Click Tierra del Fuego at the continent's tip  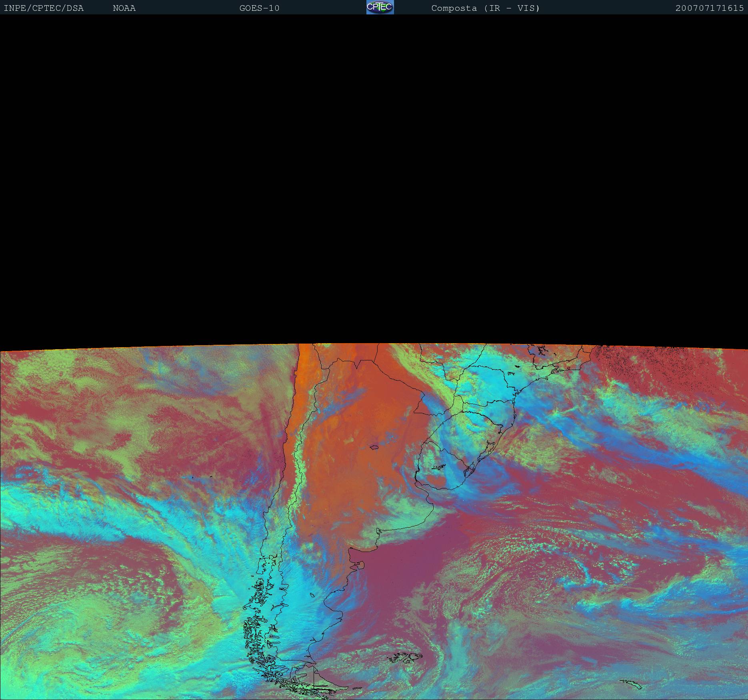pos(320,684)
